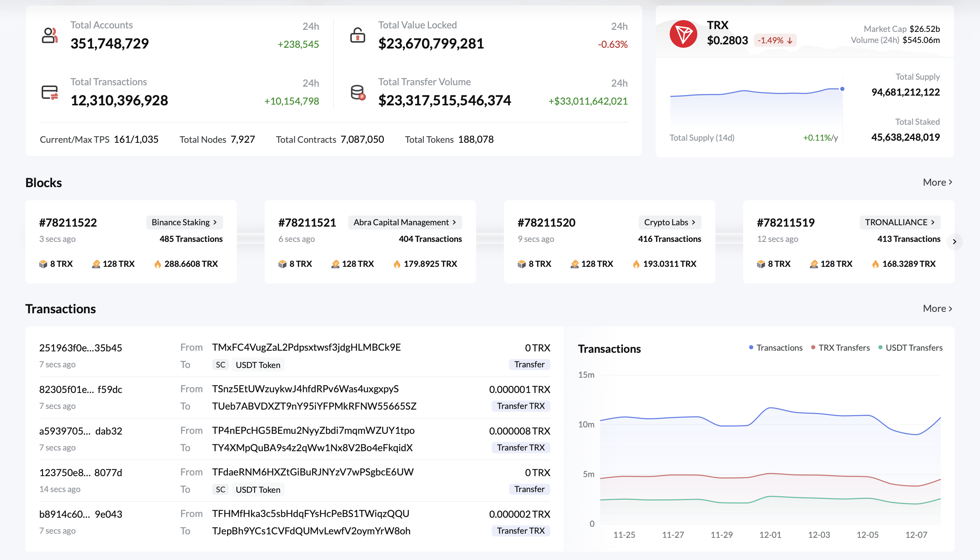The height and width of the screenshot is (560, 980).
Task: Click the red TRX logo icon
Action: point(684,34)
